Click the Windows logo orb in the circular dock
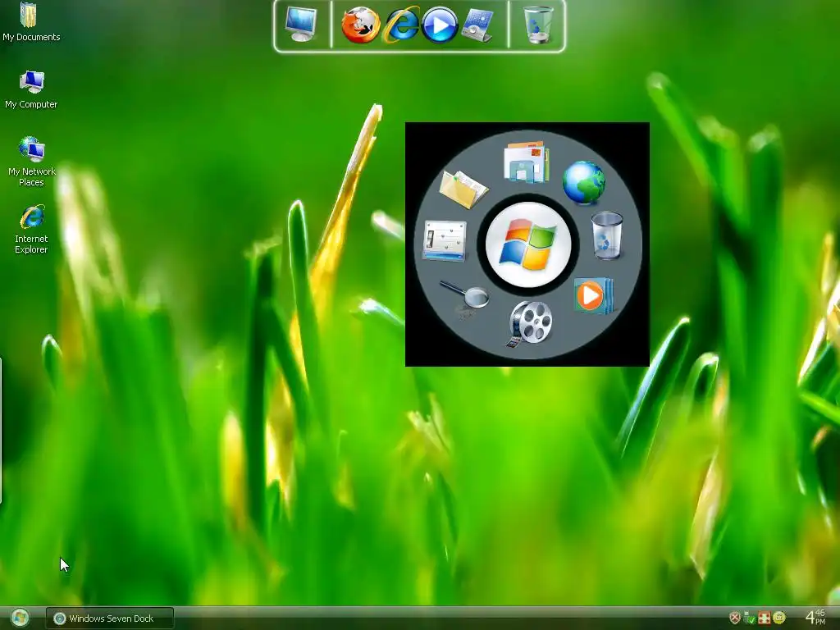Screen dimensions: 840x630 pos(528,244)
